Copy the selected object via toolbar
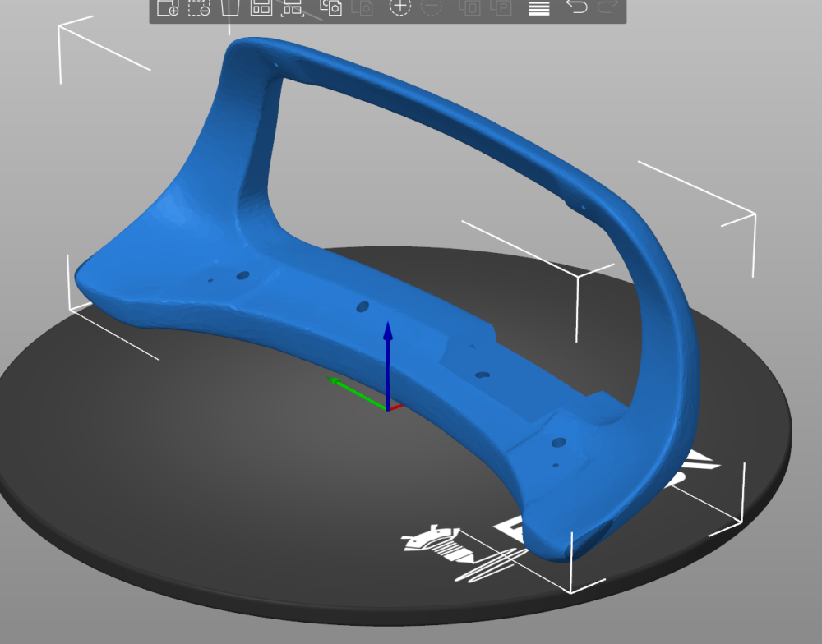This screenshot has height=644, width=822. 330,8
